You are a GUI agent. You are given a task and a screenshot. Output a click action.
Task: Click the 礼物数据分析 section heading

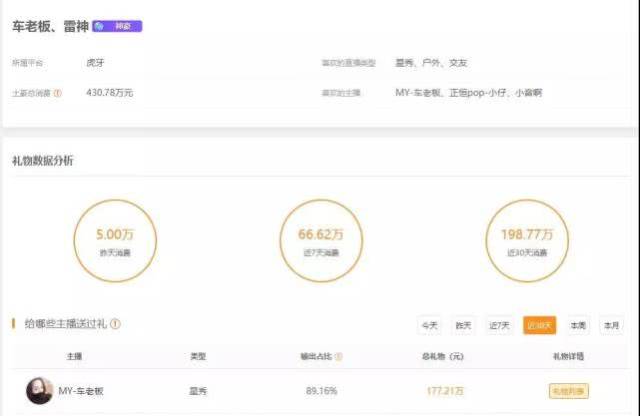(x=42, y=161)
